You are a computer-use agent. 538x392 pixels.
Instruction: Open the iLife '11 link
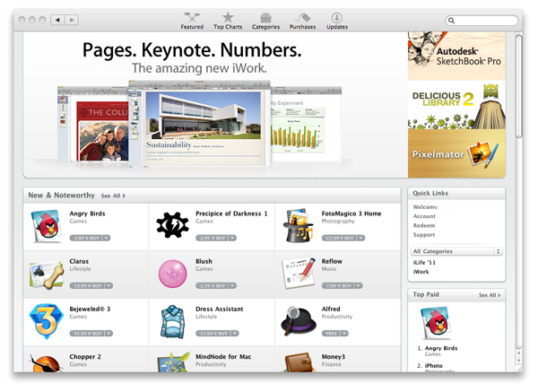424,263
